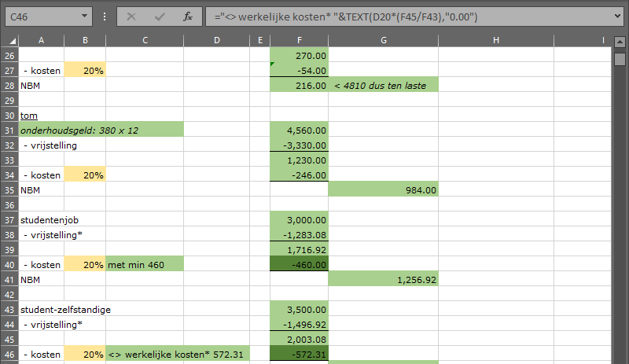Open the Name Box dropdown arrow
The height and width of the screenshot is (364, 629).
pyautogui.click(x=84, y=17)
